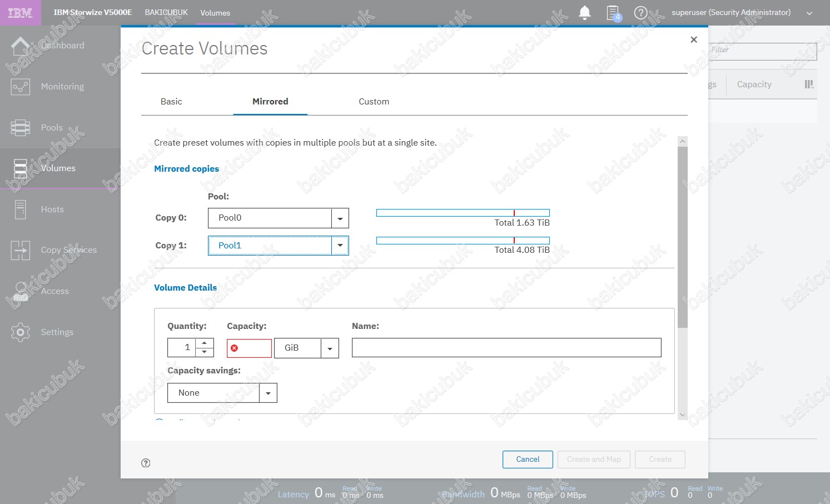The width and height of the screenshot is (830, 504).
Task: Click the Copy Services icon in sidebar
Action: (21, 251)
